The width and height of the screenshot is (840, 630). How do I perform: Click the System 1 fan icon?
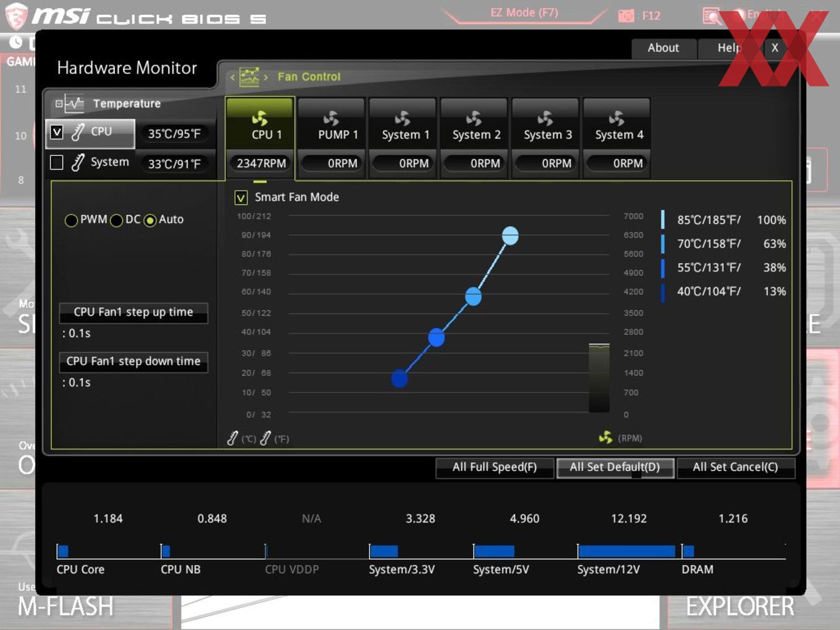[403, 118]
